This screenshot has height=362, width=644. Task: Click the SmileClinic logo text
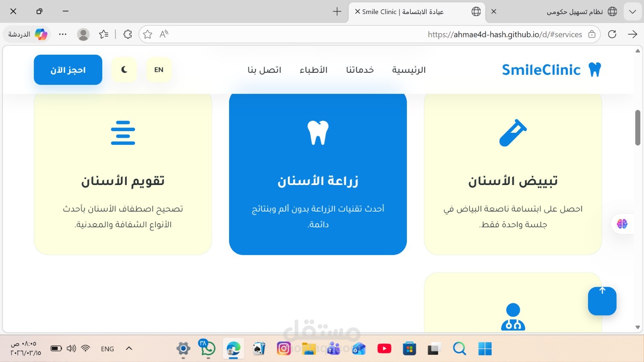pos(541,70)
